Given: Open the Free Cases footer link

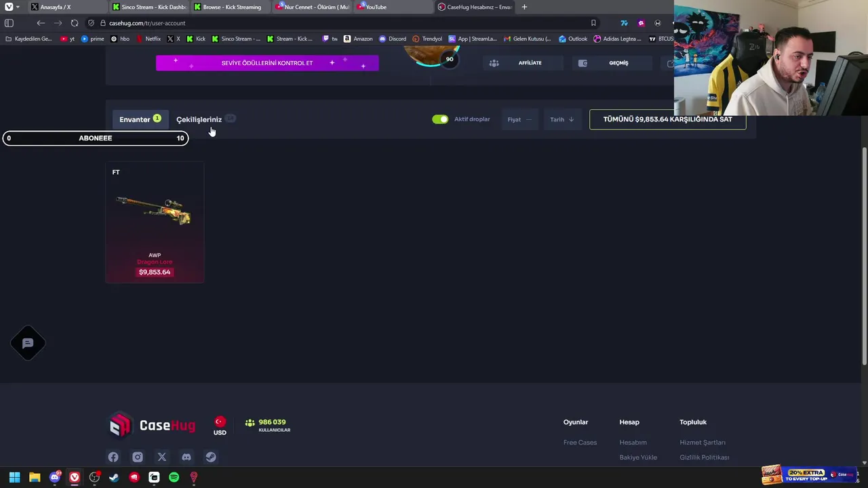Looking at the screenshot, I should [x=580, y=443].
